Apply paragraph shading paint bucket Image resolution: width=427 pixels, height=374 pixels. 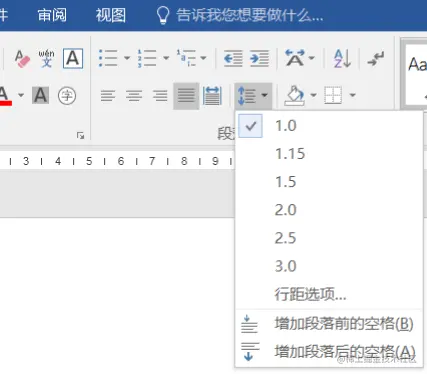pyautogui.click(x=295, y=96)
